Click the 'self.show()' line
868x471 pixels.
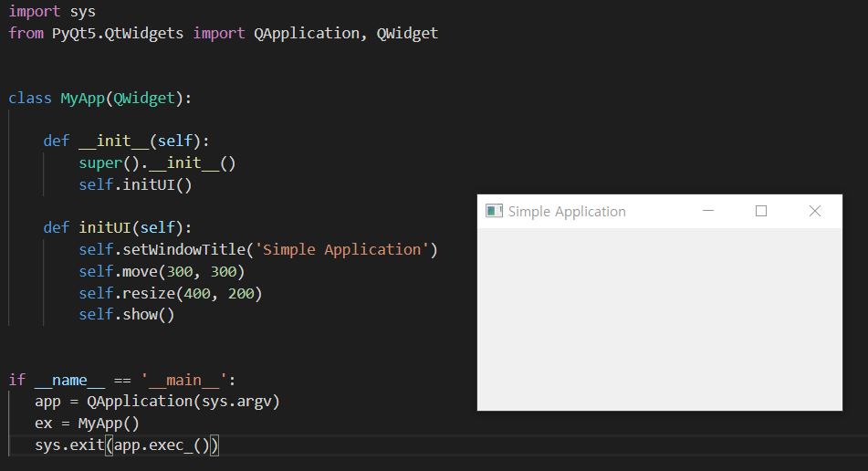click(x=126, y=314)
